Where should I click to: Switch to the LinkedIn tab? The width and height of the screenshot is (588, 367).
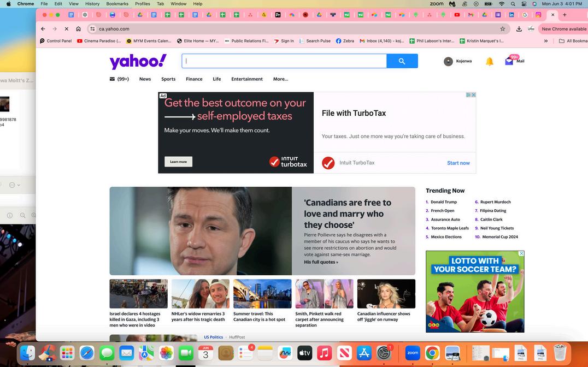pos(511,15)
